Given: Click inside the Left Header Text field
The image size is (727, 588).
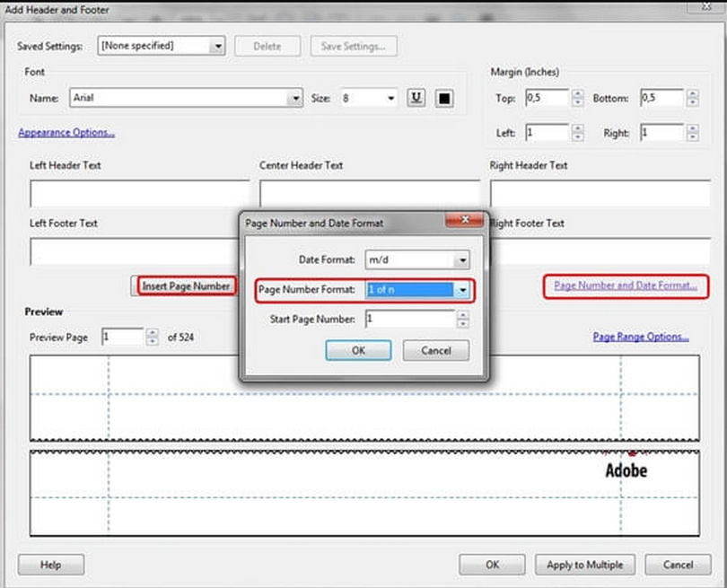Looking at the screenshot, I should 139,192.
